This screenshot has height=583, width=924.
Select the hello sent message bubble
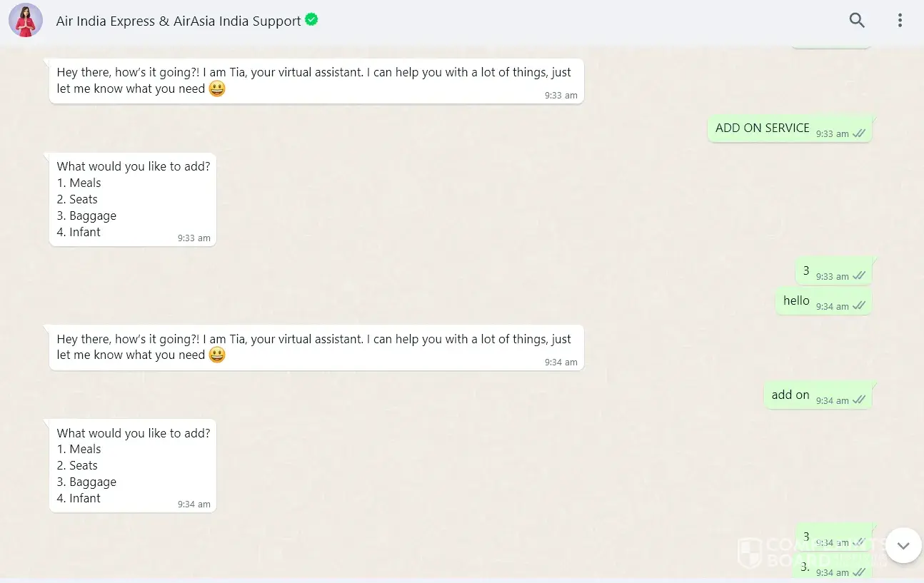(x=823, y=301)
